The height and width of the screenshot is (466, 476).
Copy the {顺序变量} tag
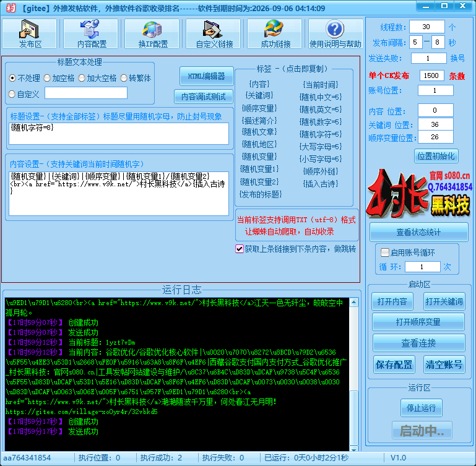coord(259,108)
